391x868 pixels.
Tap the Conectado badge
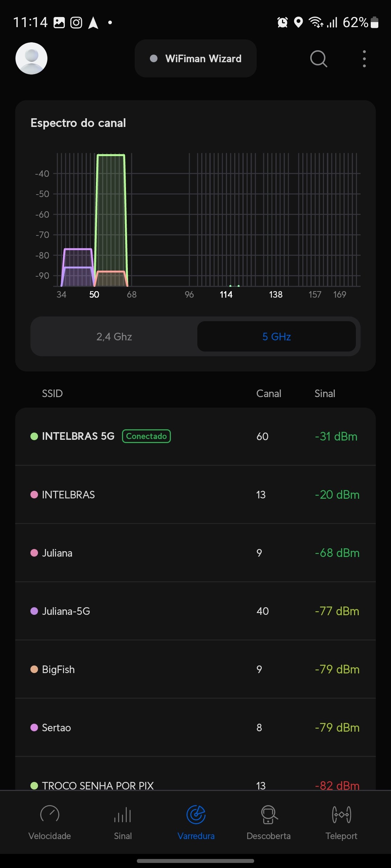(146, 436)
